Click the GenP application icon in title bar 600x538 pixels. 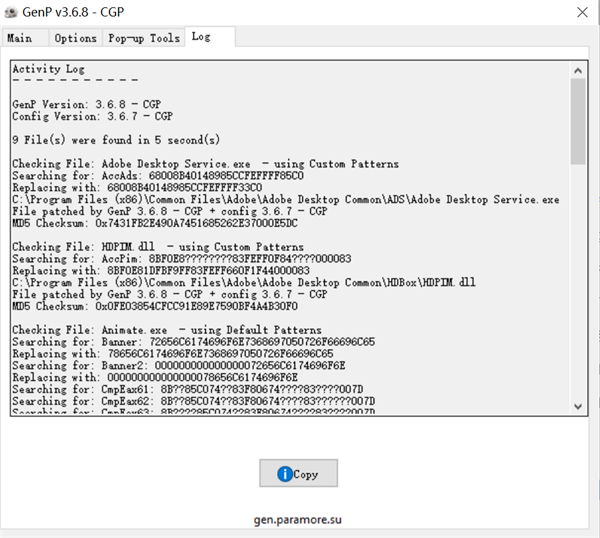[14, 12]
